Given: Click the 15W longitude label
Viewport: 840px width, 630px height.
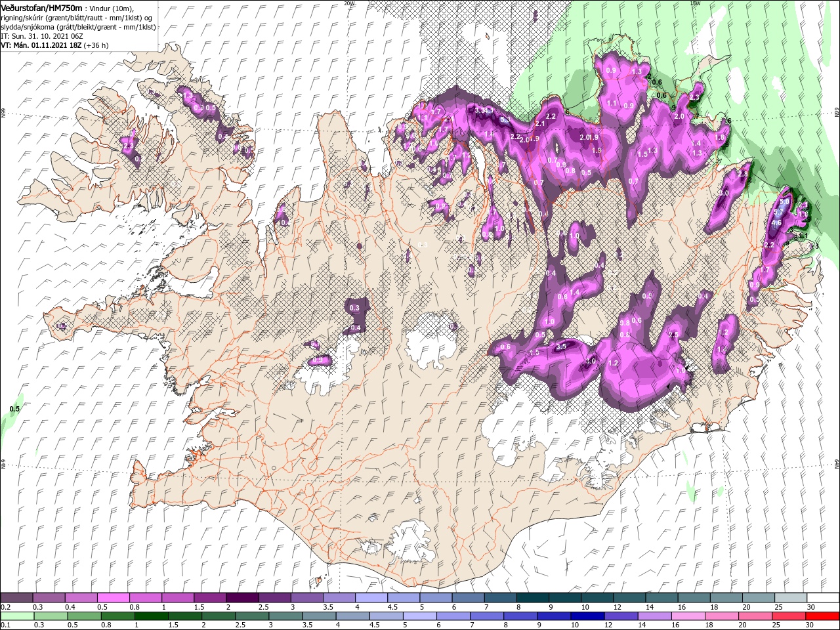Looking at the screenshot, I should [x=695, y=3].
